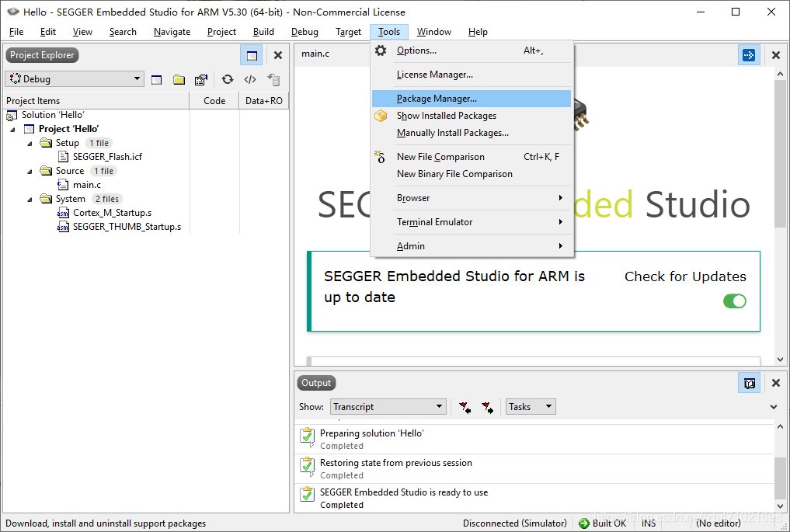Close the Project Explorer panel

[277, 55]
